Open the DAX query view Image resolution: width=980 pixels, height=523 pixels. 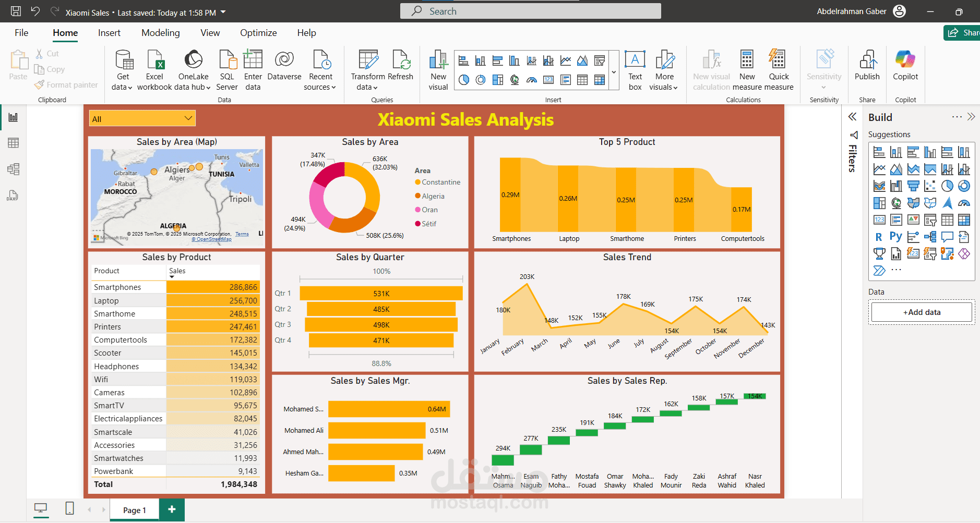[13, 196]
